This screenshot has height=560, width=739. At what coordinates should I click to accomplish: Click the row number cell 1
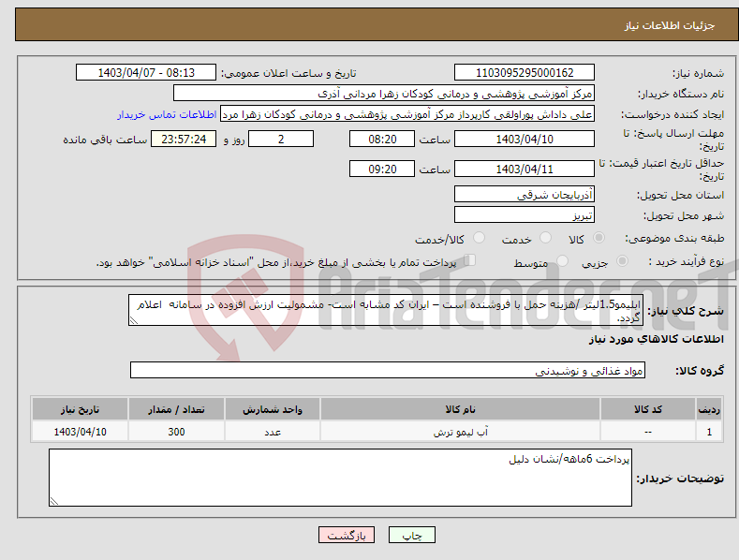pyautogui.click(x=709, y=432)
